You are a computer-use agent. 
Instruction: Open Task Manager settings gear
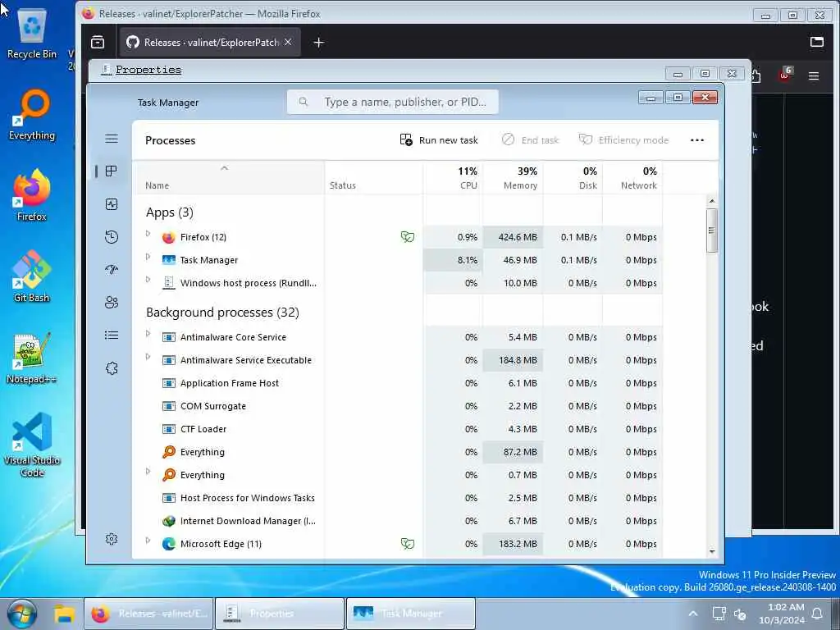[112, 539]
